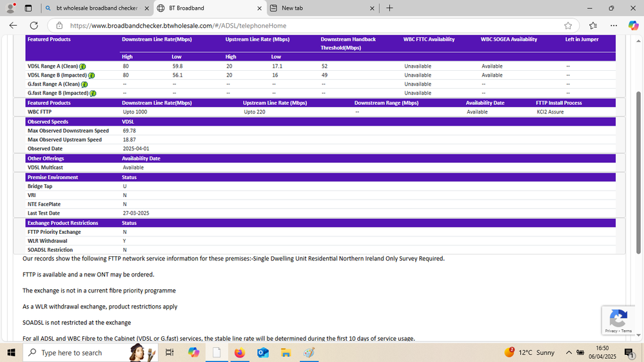Open the Edge tab actions menu
The image size is (644, 362).
click(28, 8)
